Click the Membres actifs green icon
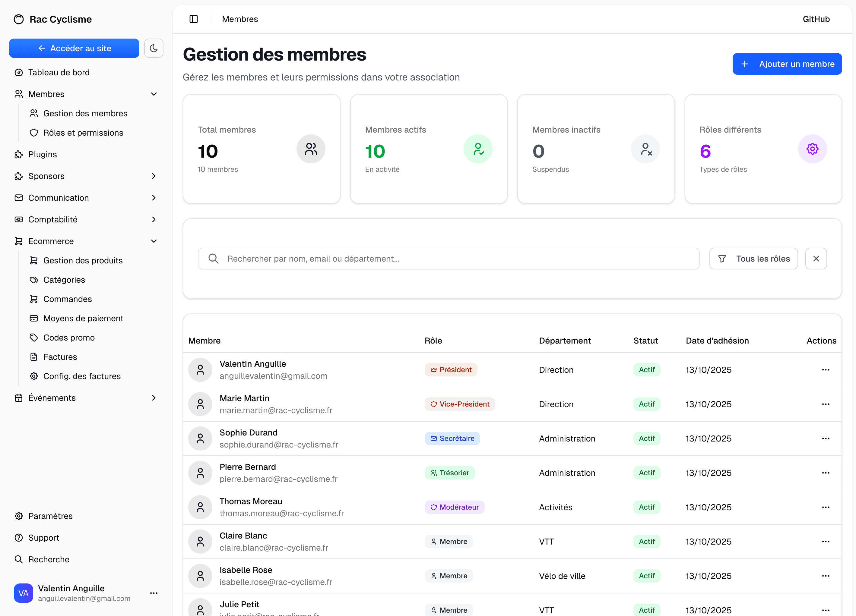Viewport: 856px width, 616px height. tap(478, 149)
